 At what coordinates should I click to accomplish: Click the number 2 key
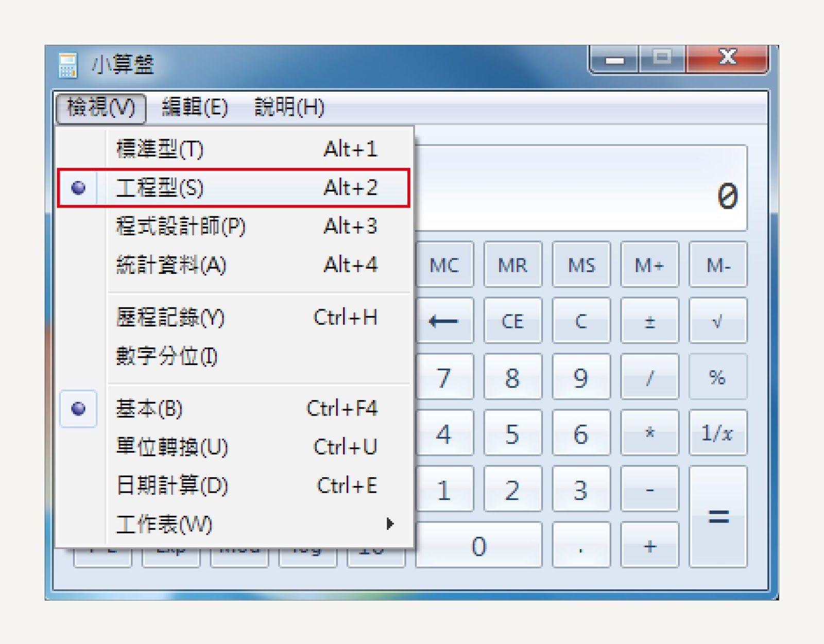click(513, 489)
